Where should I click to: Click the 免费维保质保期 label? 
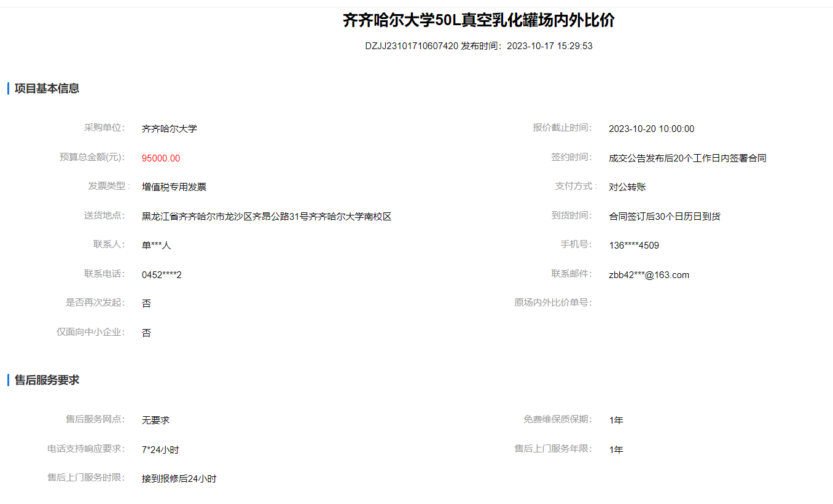coord(557,419)
